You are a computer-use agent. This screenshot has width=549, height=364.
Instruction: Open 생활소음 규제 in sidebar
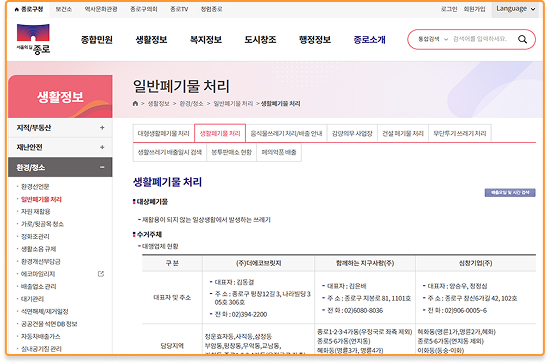39,249
